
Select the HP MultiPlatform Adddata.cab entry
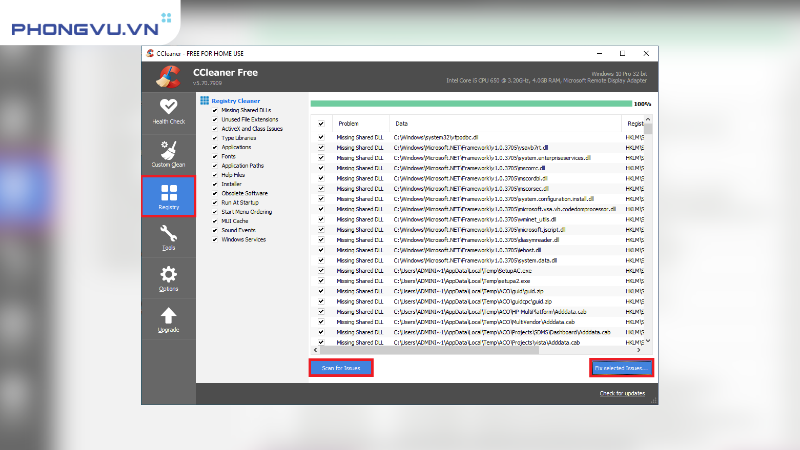coord(490,312)
